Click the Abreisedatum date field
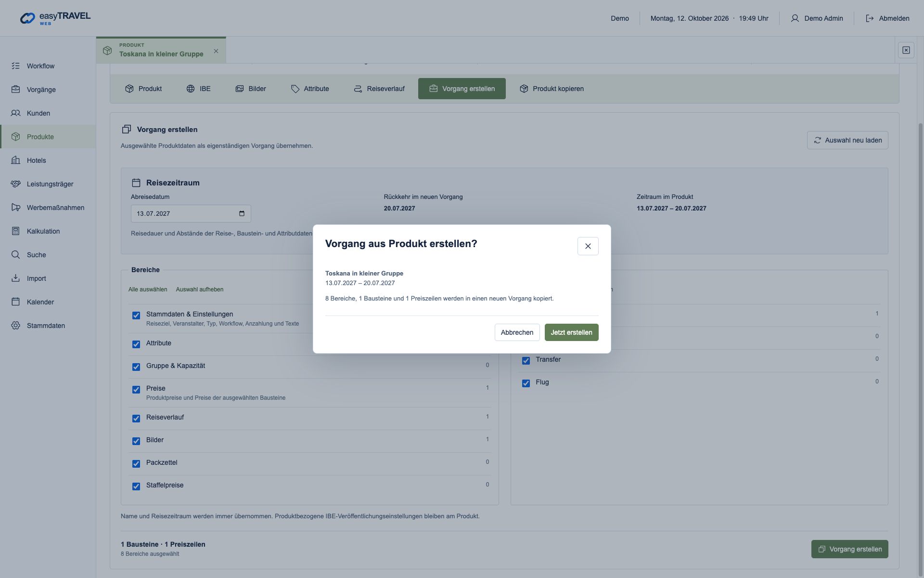 191,213
